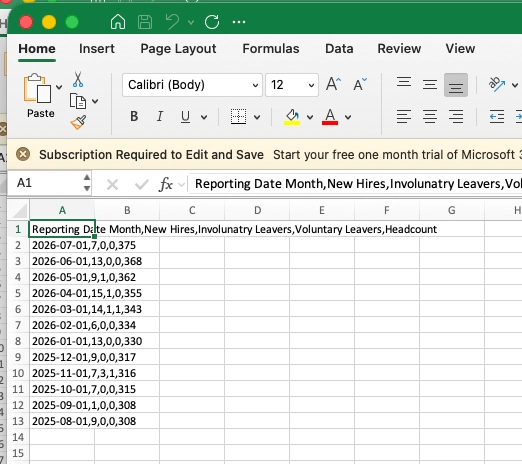Screen dimensions: 522x464
Task: Dismiss the Subscription Required banner
Action: [23, 155]
